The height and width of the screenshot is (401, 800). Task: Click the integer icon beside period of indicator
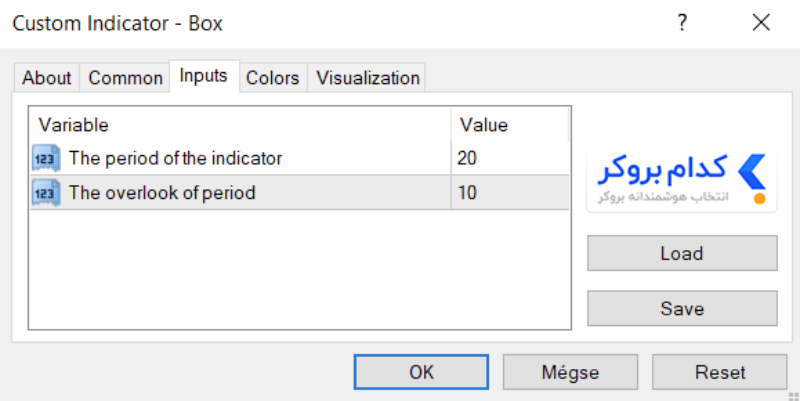46,158
